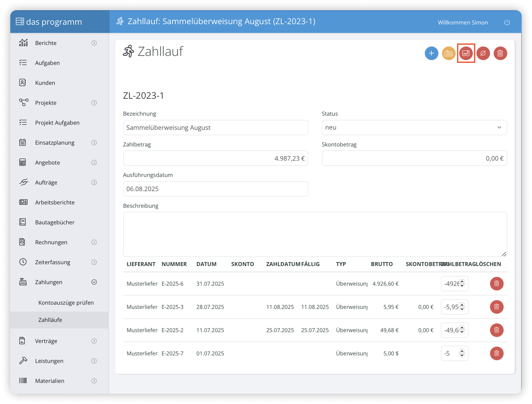This screenshot has height=404, width=532.
Task: Click the Leistungen hammer icon
Action: pyautogui.click(x=23, y=361)
